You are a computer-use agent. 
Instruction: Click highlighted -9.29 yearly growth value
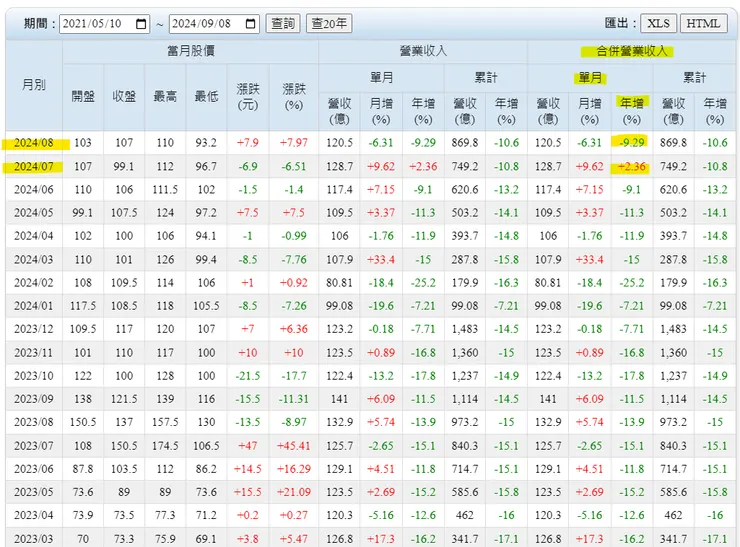pyautogui.click(x=631, y=142)
